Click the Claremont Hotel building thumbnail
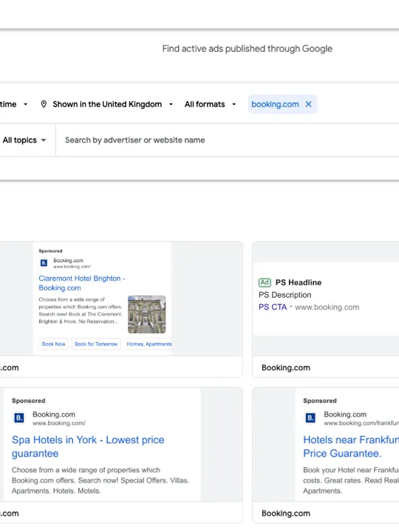The image size is (399, 532). [147, 315]
